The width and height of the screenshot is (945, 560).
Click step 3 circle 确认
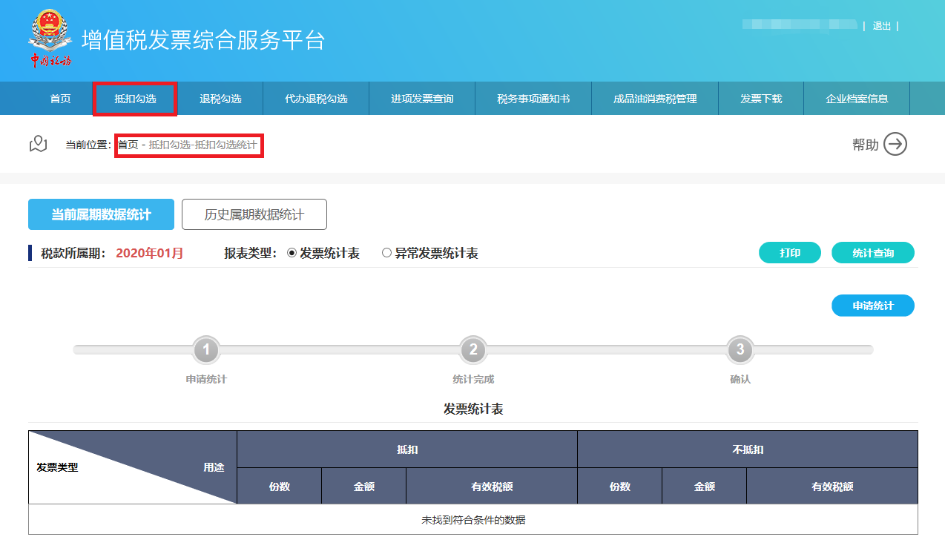[x=740, y=350]
